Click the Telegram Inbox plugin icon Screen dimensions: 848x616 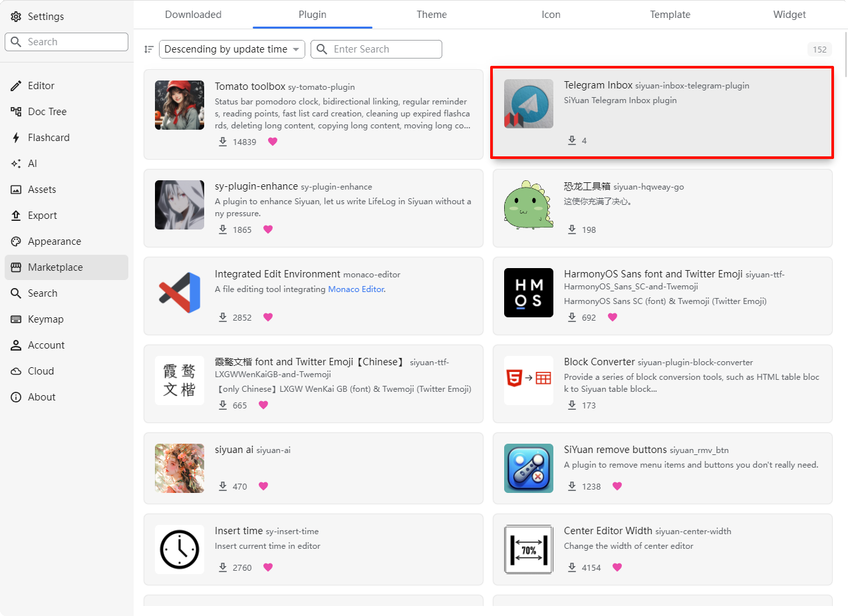click(x=528, y=104)
